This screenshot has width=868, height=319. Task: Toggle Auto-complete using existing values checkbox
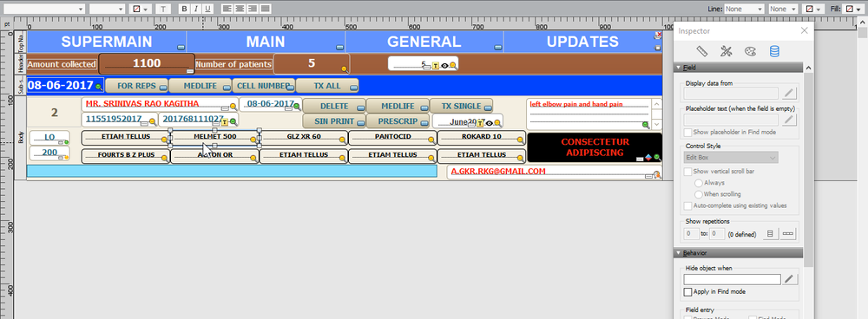tap(688, 205)
